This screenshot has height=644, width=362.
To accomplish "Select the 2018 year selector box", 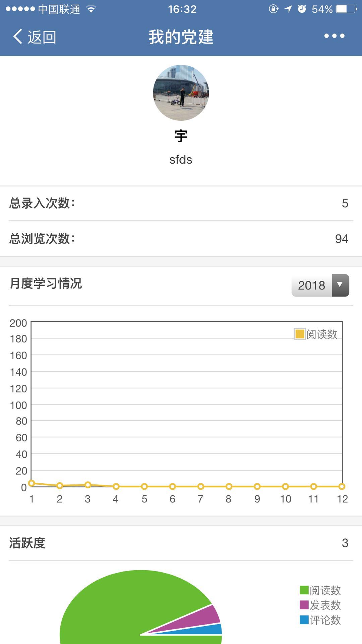I will (320, 285).
